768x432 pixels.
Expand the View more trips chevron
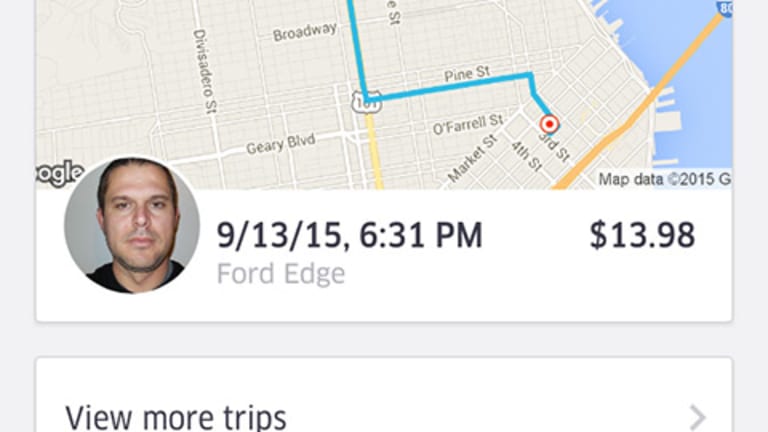pyautogui.click(x=697, y=417)
